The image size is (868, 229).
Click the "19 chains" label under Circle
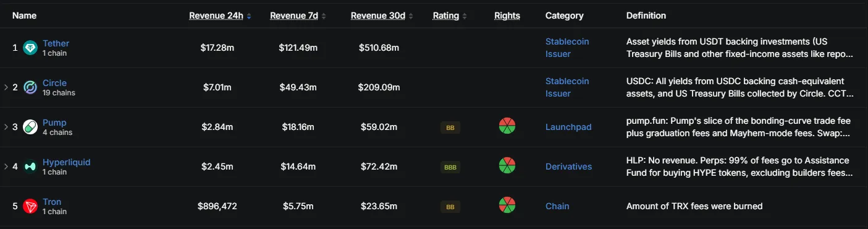point(59,93)
